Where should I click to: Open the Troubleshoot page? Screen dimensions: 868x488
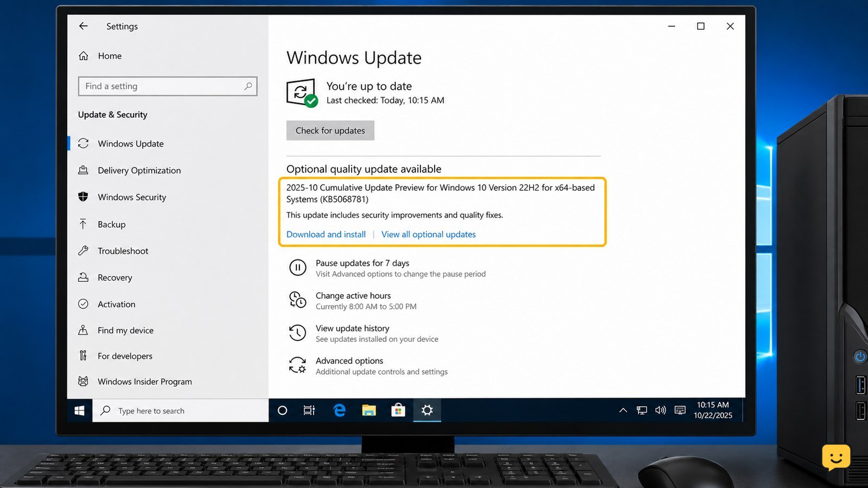[123, 251]
